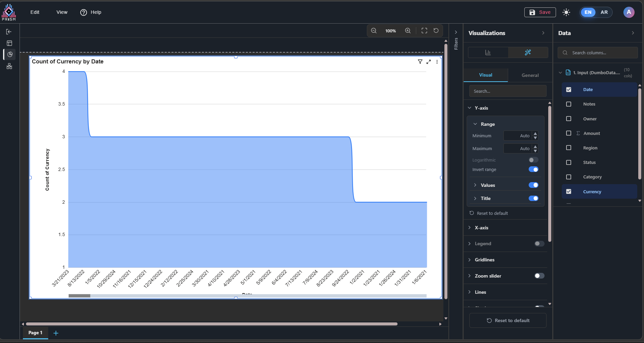Click the zoom in magnifier icon

click(x=408, y=31)
